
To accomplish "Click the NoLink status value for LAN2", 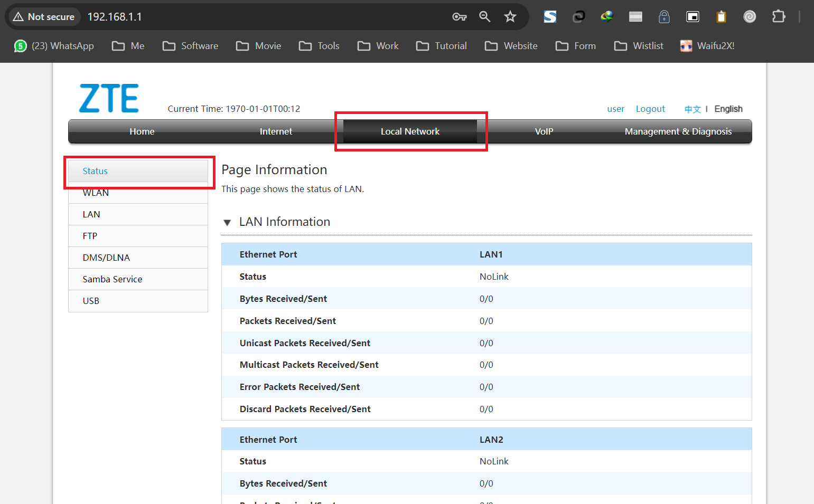I will 494,461.
